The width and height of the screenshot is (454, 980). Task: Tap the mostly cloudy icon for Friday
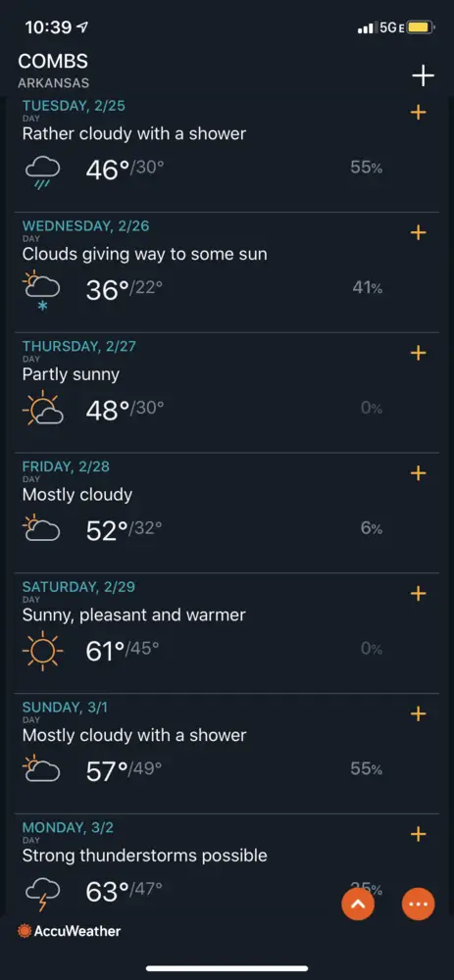coord(41,527)
